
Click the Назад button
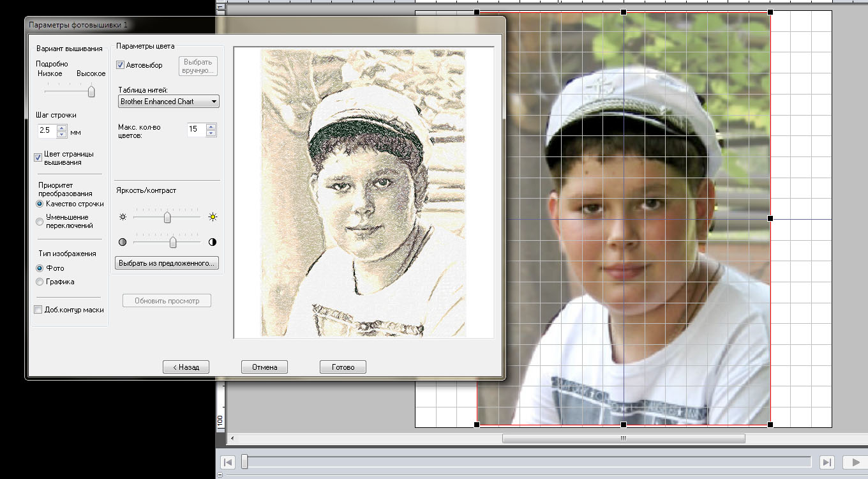(x=186, y=367)
